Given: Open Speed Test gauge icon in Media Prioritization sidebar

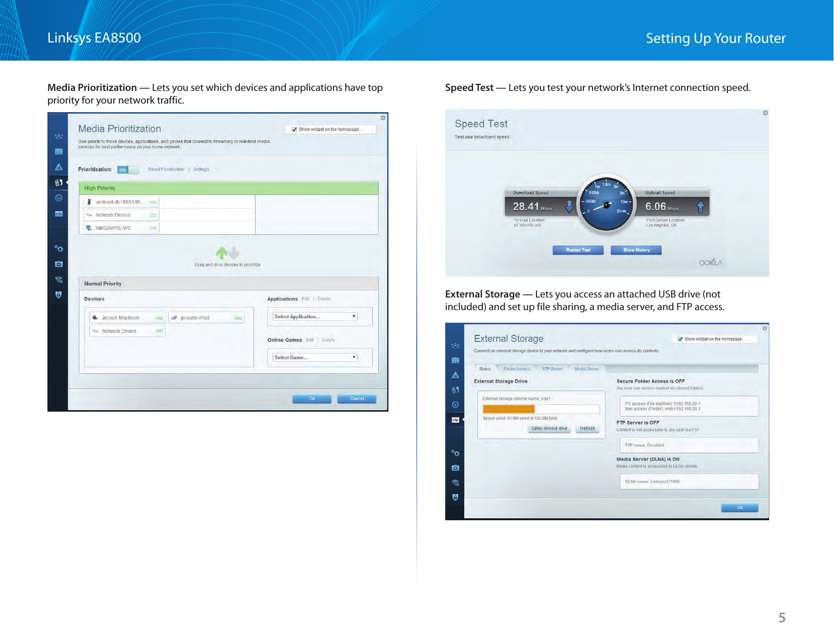Looking at the screenshot, I should [59, 198].
